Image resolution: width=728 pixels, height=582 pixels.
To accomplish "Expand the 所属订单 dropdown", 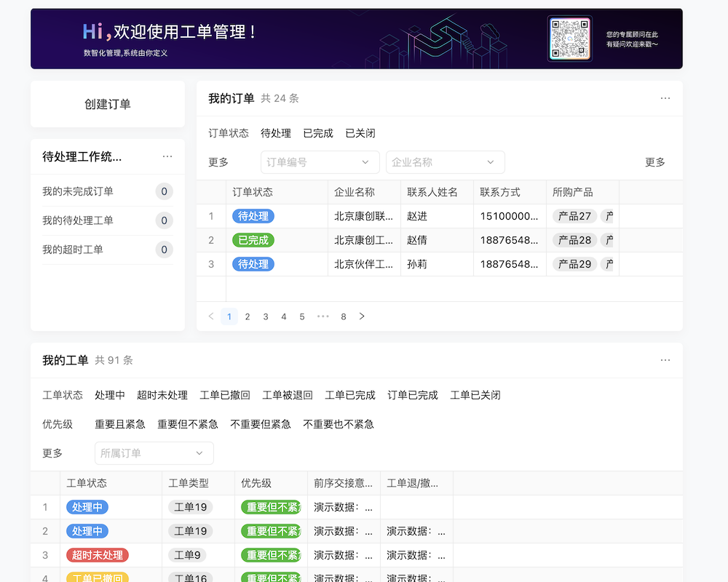I will (x=154, y=453).
